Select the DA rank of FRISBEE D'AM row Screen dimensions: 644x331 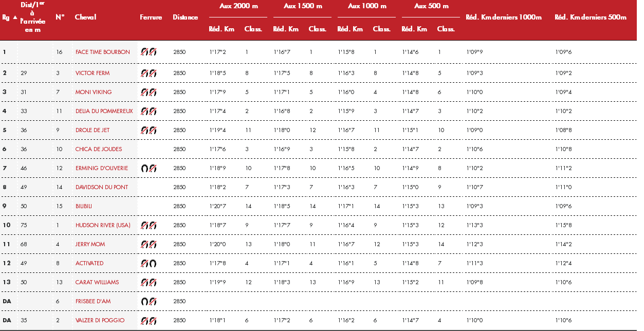click(x=7, y=301)
